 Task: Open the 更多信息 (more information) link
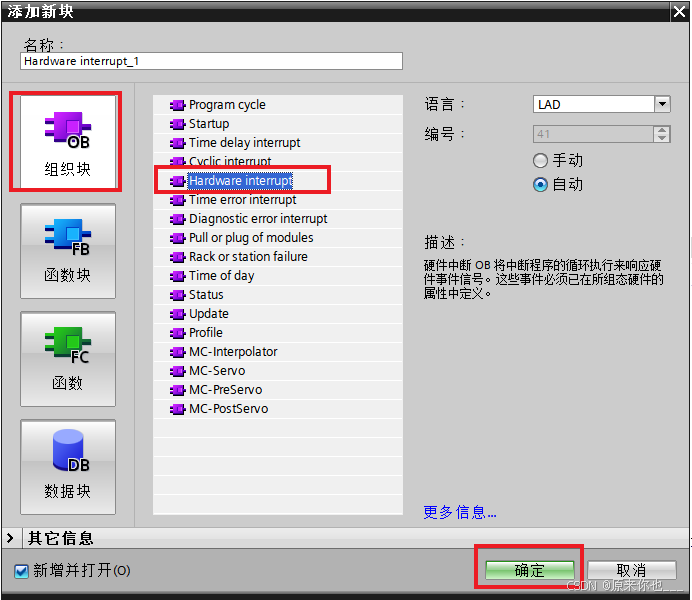460,513
